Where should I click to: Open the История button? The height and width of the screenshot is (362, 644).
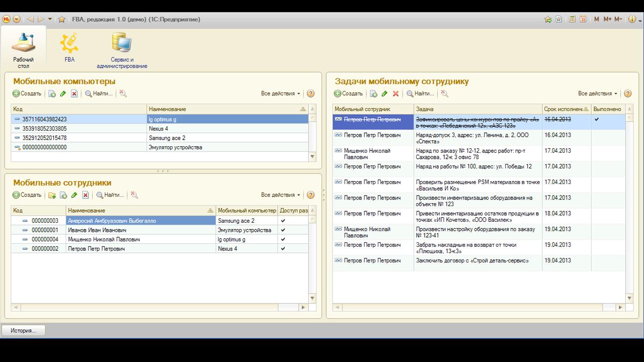(x=23, y=330)
